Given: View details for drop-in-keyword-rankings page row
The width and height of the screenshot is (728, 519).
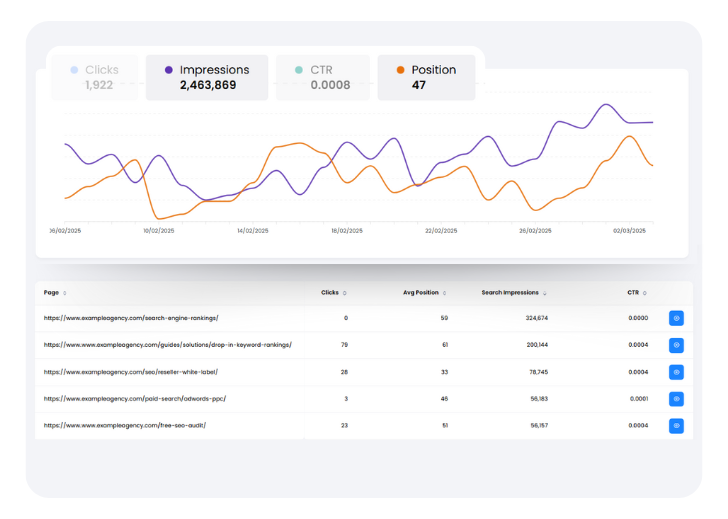Looking at the screenshot, I should [x=676, y=345].
